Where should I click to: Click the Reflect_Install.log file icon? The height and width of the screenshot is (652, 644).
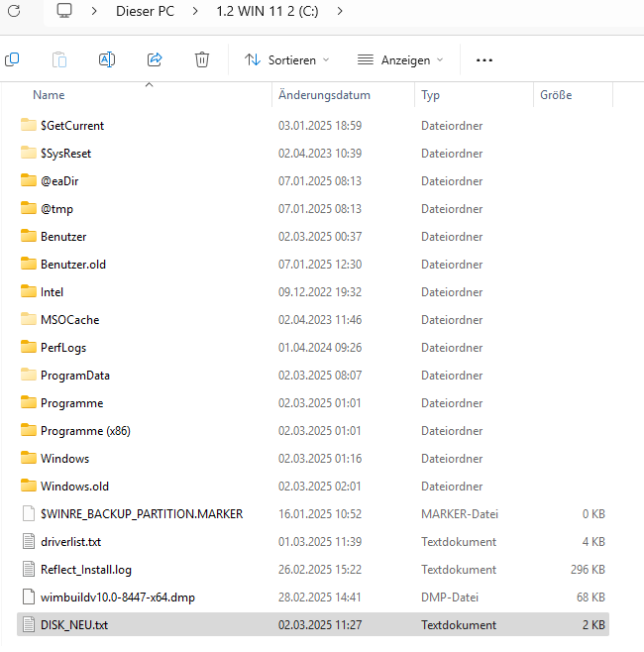[x=29, y=569]
